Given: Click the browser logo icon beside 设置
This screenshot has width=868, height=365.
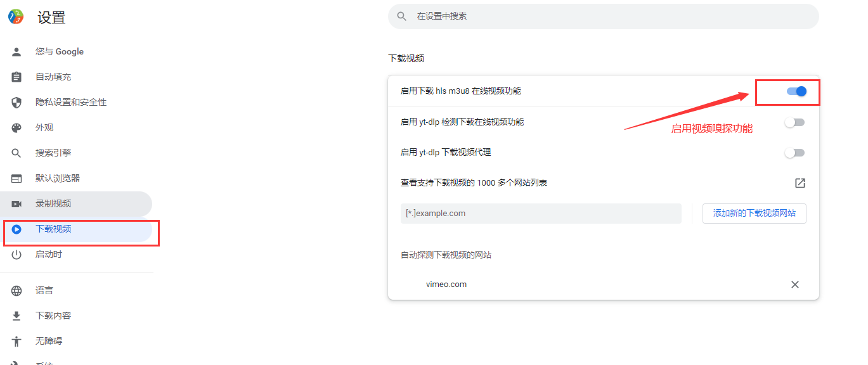Looking at the screenshot, I should [x=16, y=17].
